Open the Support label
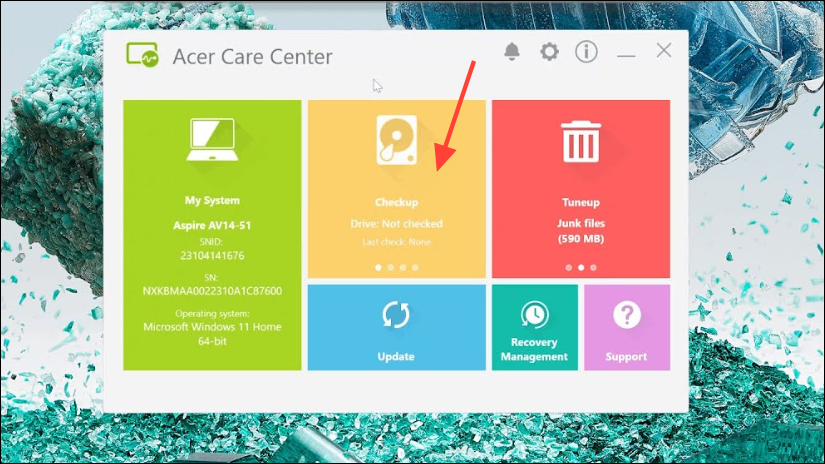Image resolution: width=825 pixels, height=464 pixels. pos(626,356)
